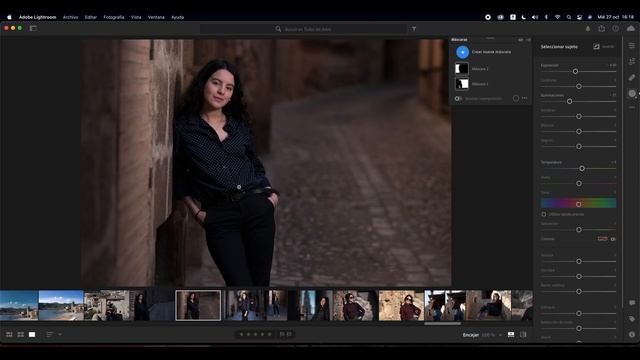Click the filter funnel icon beside search
Viewport: 640px width, 360px height.
click(x=414, y=29)
